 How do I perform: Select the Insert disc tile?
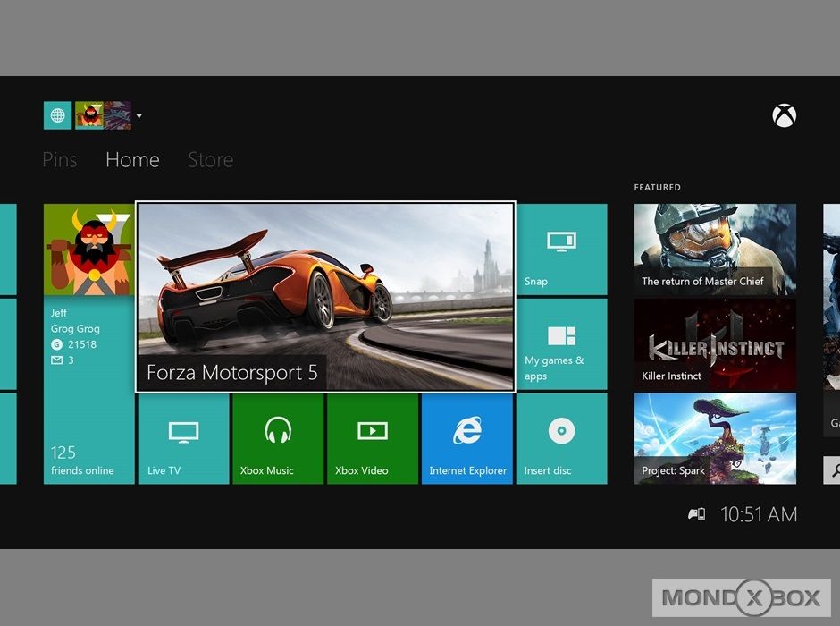coord(561,439)
